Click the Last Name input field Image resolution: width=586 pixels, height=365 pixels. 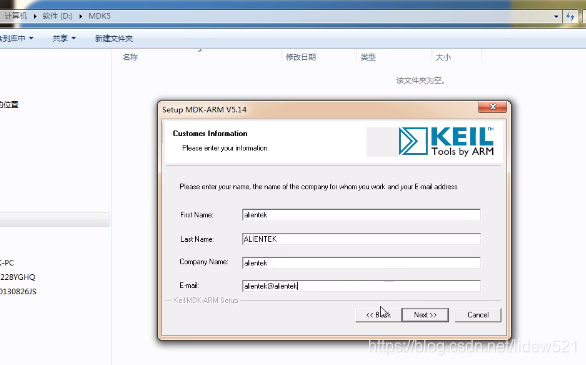coord(361,239)
